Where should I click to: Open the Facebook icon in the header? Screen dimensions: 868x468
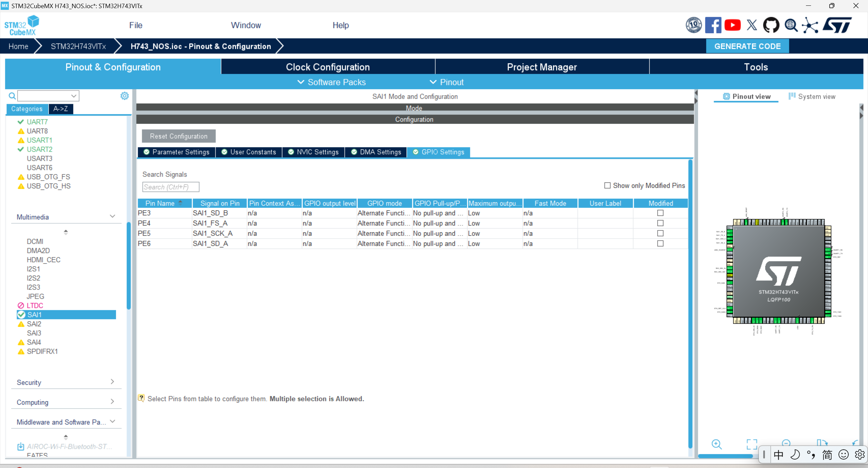713,25
